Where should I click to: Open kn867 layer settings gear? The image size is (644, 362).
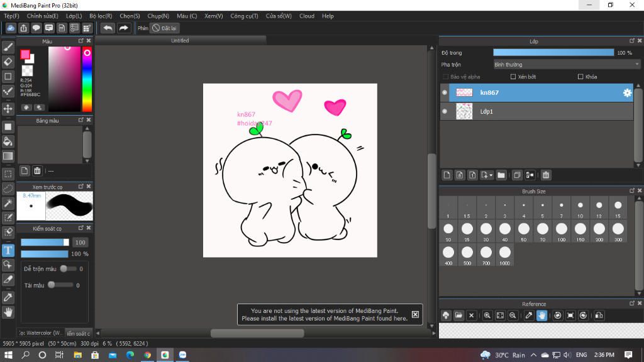click(627, 93)
